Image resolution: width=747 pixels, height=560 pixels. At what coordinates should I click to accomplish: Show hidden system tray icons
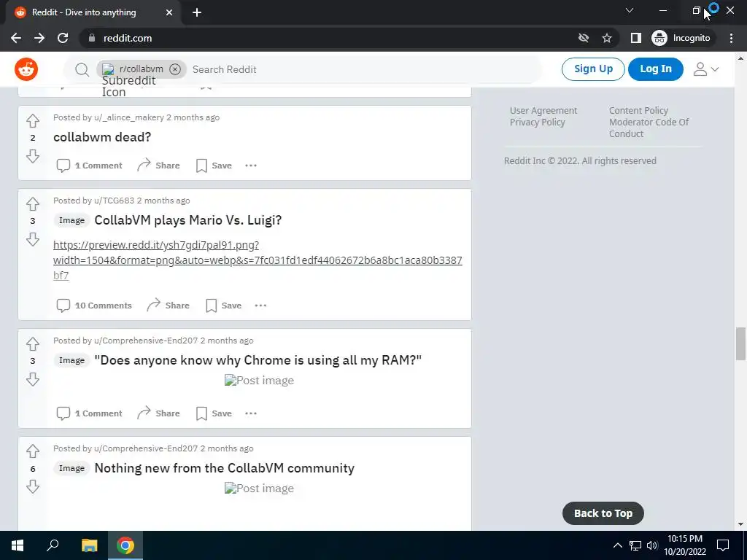(x=617, y=545)
